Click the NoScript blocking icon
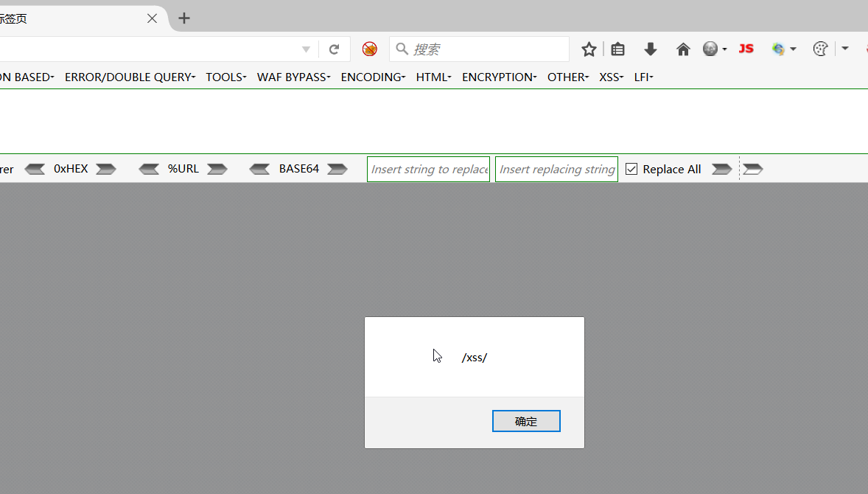 click(x=368, y=49)
